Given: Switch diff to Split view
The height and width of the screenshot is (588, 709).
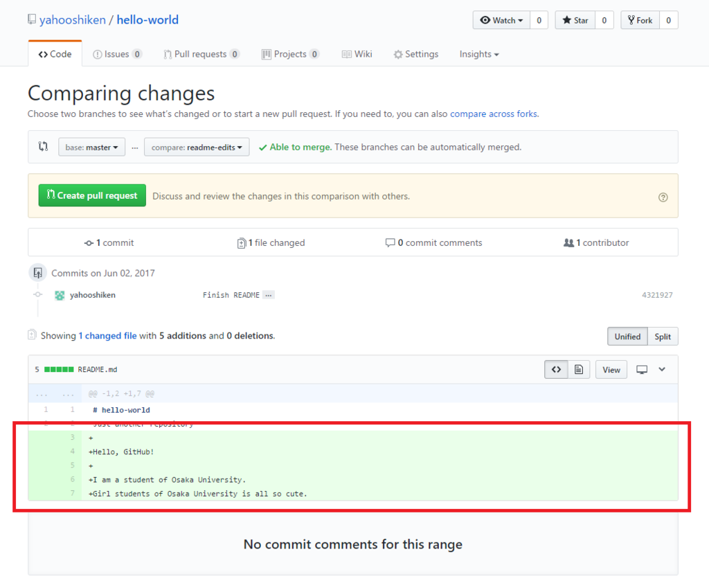Looking at the screenshot, I should 663,337.
